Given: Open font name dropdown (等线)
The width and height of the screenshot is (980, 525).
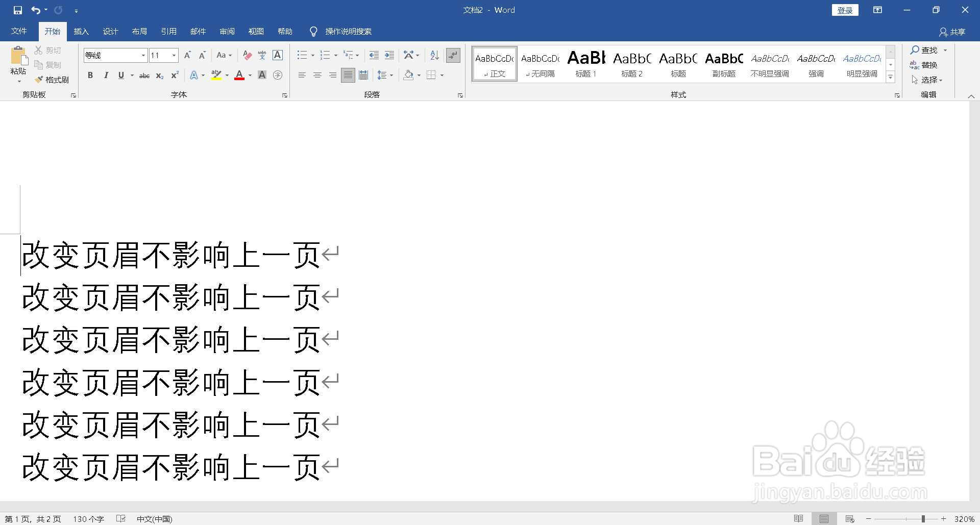Looking at the screenshot, I should (143, 55).
